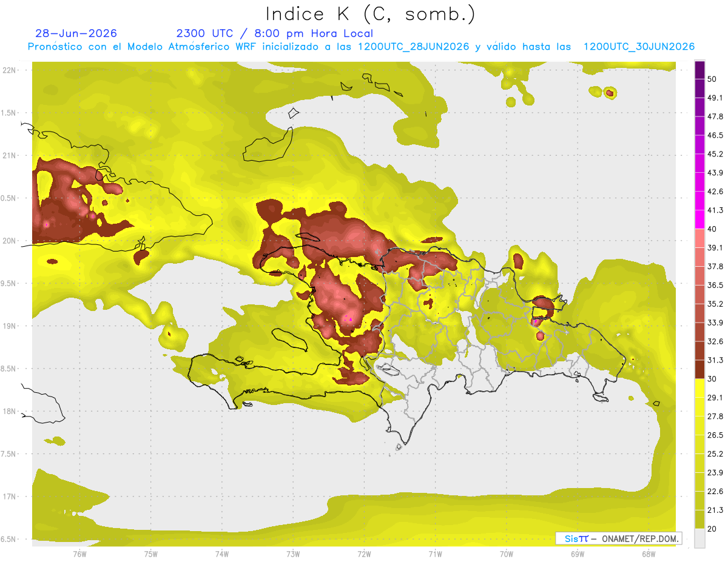Click the colorbar value '39.1'
Viewport: 728px width, 562px height.
715,247
